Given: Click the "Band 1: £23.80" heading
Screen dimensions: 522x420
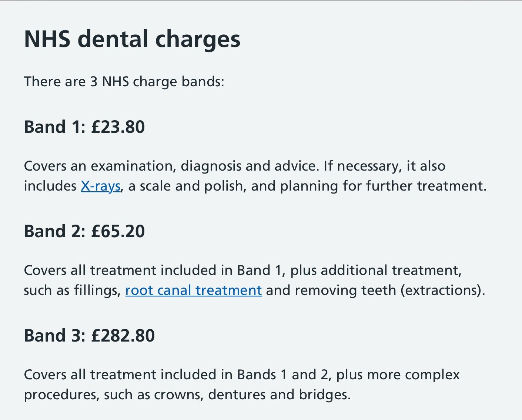Looking at the screenshot, I should (84, 127).
